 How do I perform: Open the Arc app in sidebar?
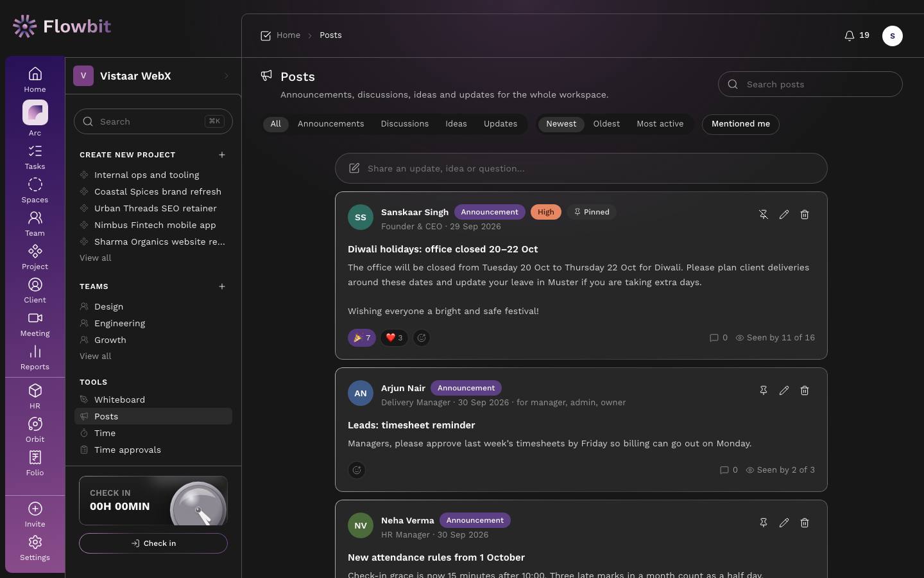click(x=35, y=119)
